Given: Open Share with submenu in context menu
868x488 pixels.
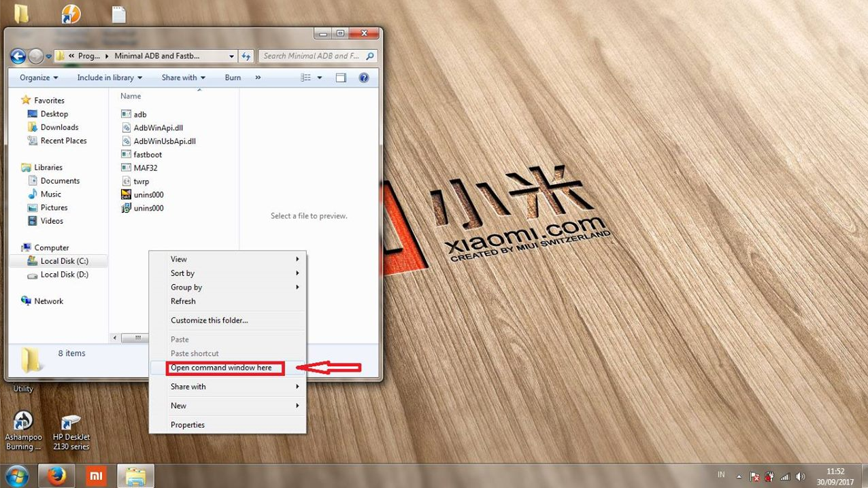Looking at the screenshot, I should (227, 387).
